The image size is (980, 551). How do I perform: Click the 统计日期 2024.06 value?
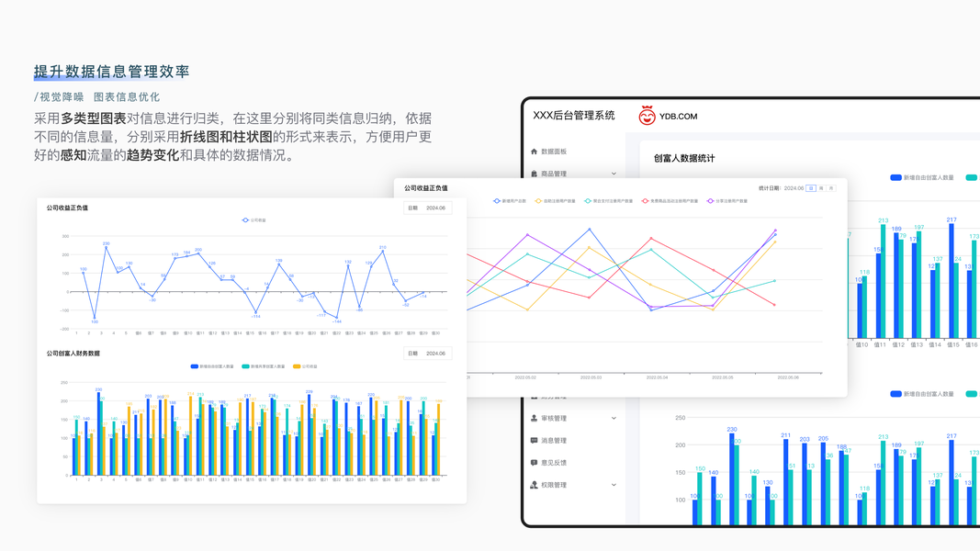[794, 188]
